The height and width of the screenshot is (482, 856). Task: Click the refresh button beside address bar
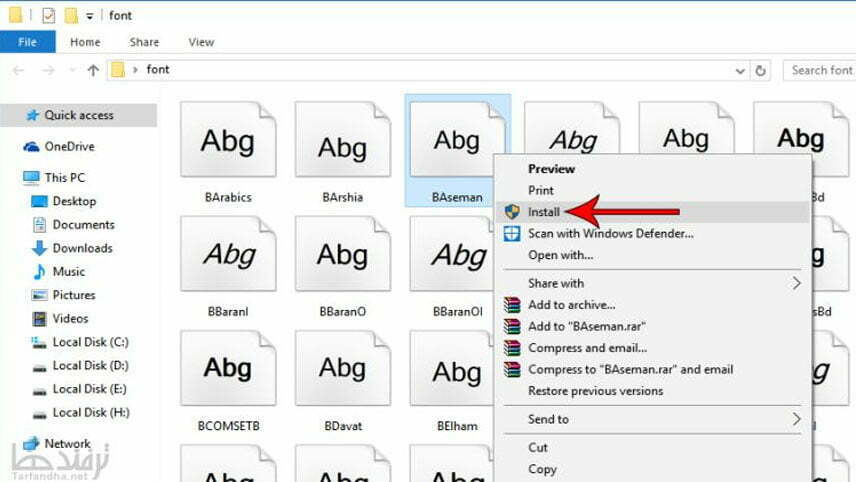click(x=760, y=70)
